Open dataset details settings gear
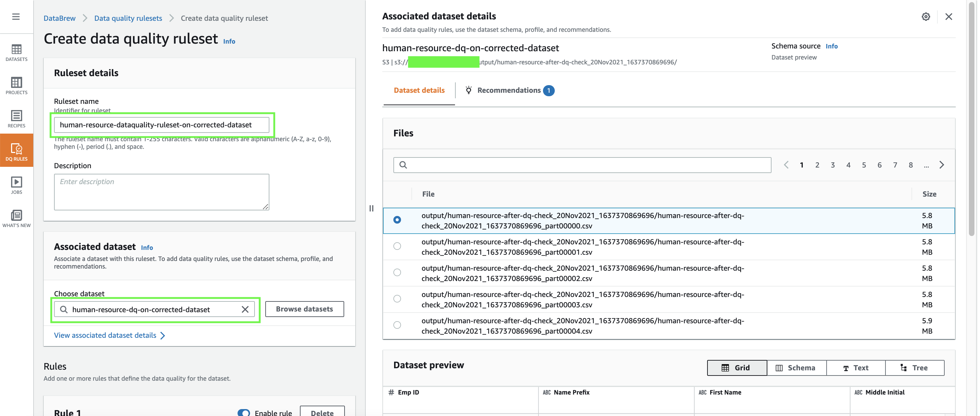The height and width of the screenshot is (416, 980). [x=926, y=16]
